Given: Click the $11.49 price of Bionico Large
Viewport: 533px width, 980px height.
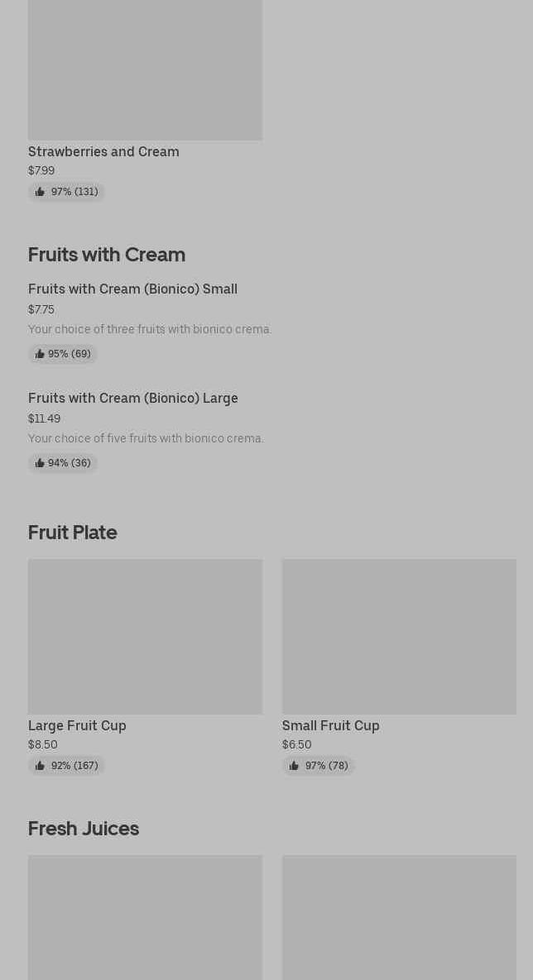Looking at the screenshot, I should [x=44, y=418].
